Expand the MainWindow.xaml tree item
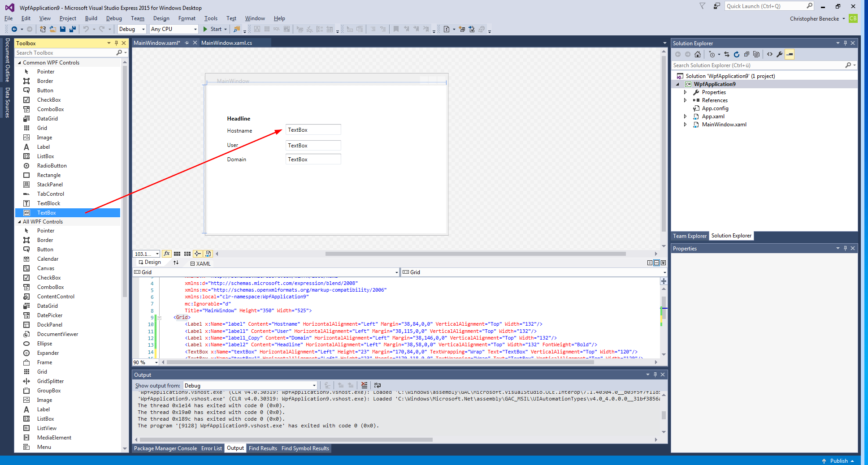Viewport: 868px width, 465px height. [x=685, y=125]
